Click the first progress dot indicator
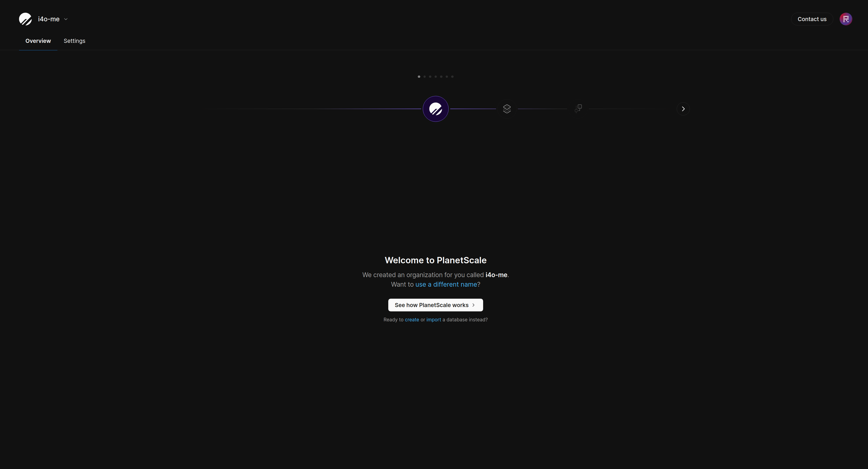868x469 pixels. [419, 76]
